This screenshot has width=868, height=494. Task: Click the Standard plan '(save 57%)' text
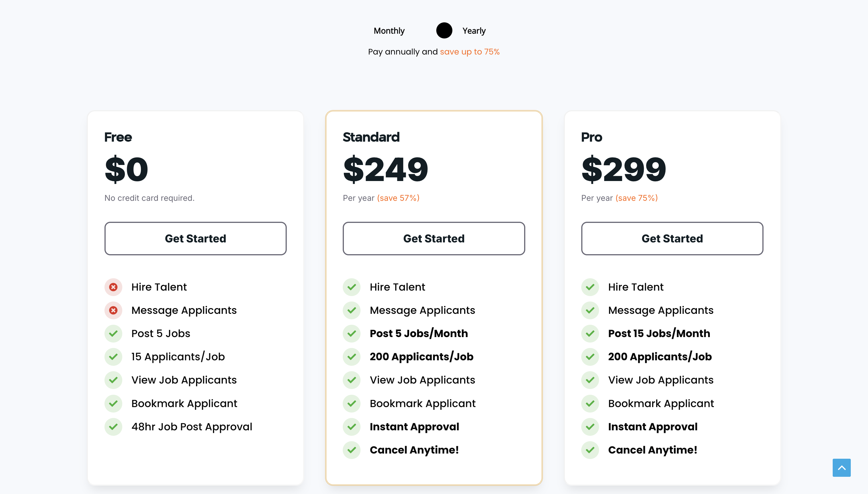coord(398,198)
